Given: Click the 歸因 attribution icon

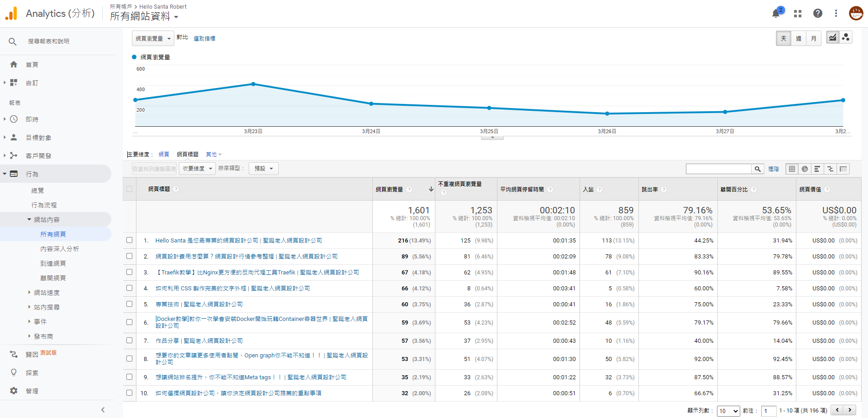Looking at the screenshot, I should coord(14,354).
